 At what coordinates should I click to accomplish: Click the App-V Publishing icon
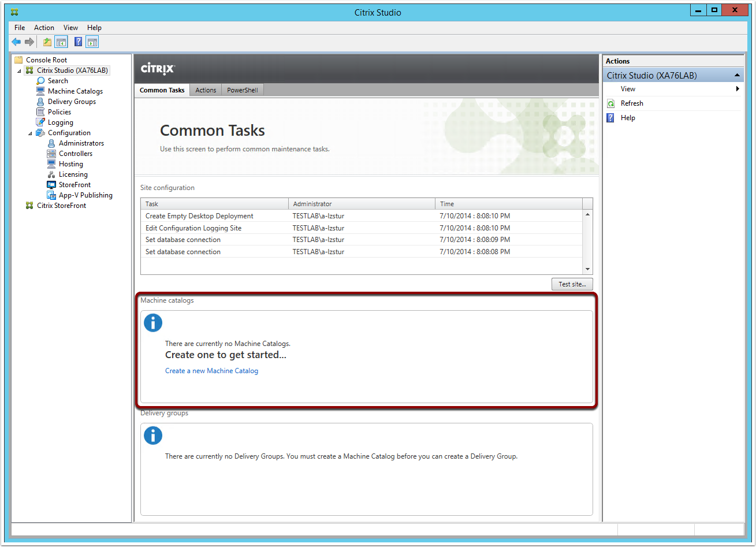pos(51,195)
